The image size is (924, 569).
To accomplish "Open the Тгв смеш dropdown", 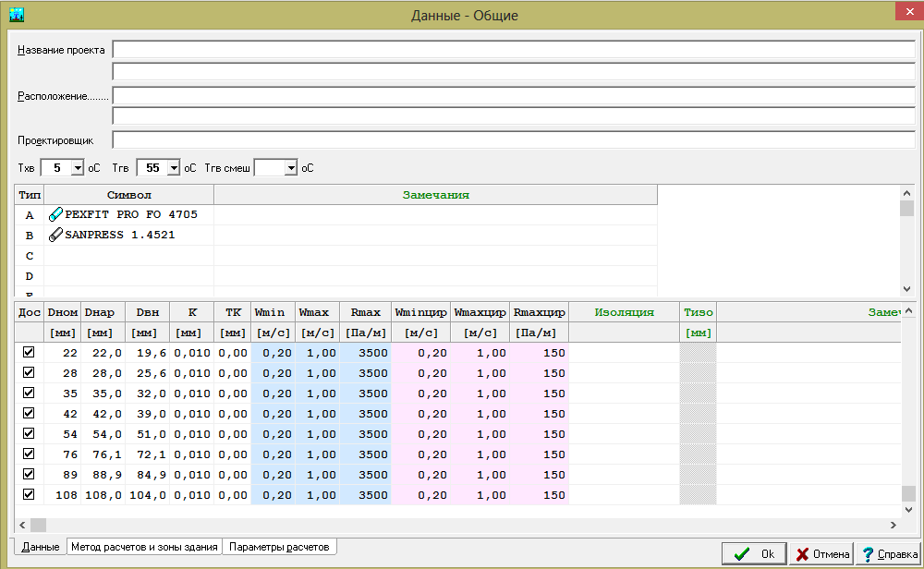I will pos(290,168).
